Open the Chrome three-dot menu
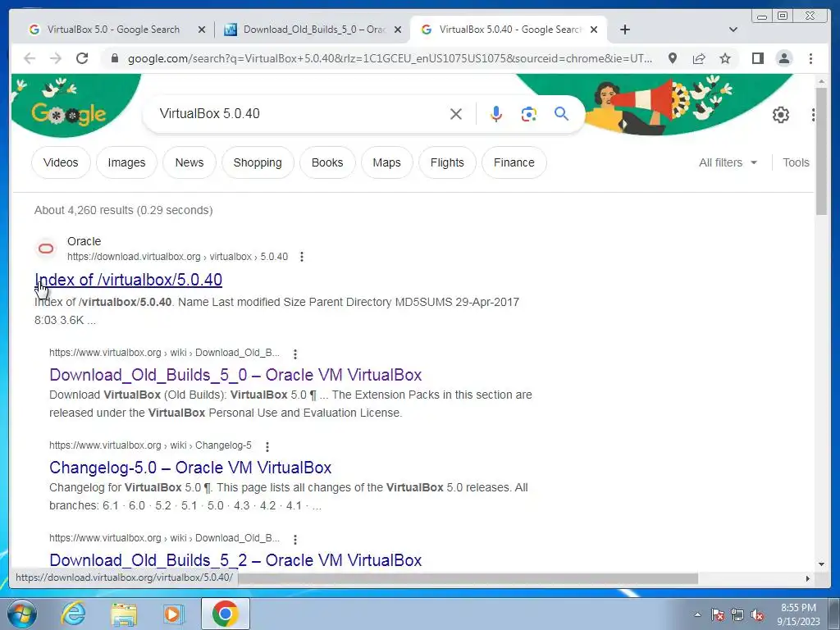This screenshot has height=630, width=840. pos(810,58)
